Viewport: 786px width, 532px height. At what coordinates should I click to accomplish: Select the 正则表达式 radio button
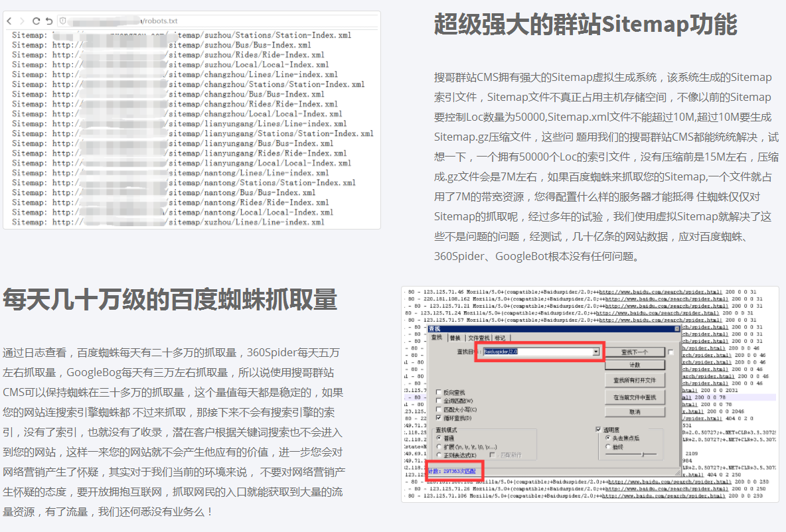(x=439, y=455)
